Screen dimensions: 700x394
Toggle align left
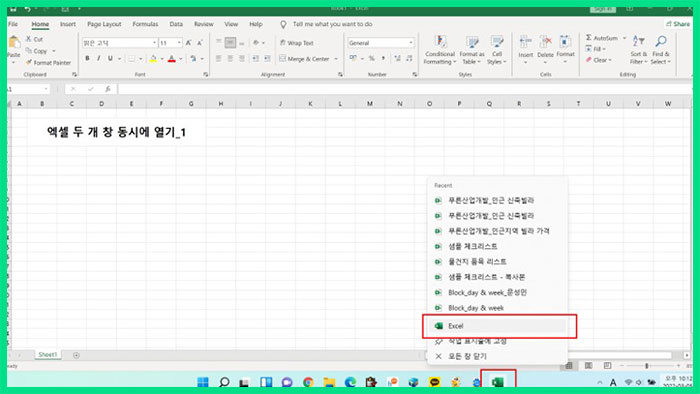coord(218,58)
